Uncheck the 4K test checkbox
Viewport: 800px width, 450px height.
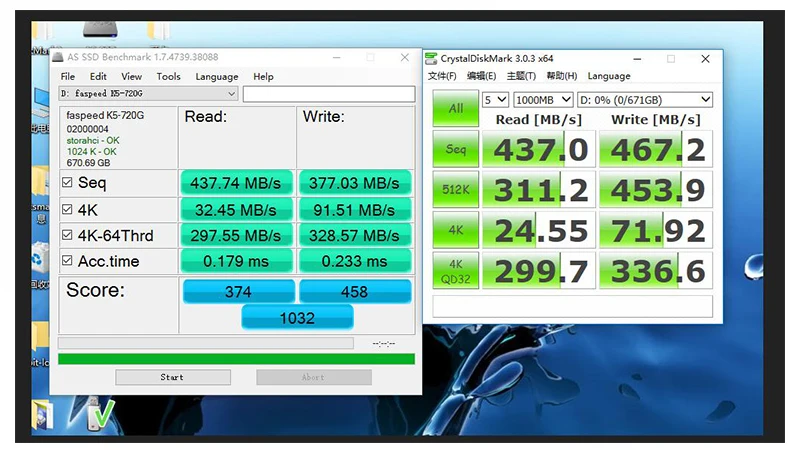click(x=67, y=209)
